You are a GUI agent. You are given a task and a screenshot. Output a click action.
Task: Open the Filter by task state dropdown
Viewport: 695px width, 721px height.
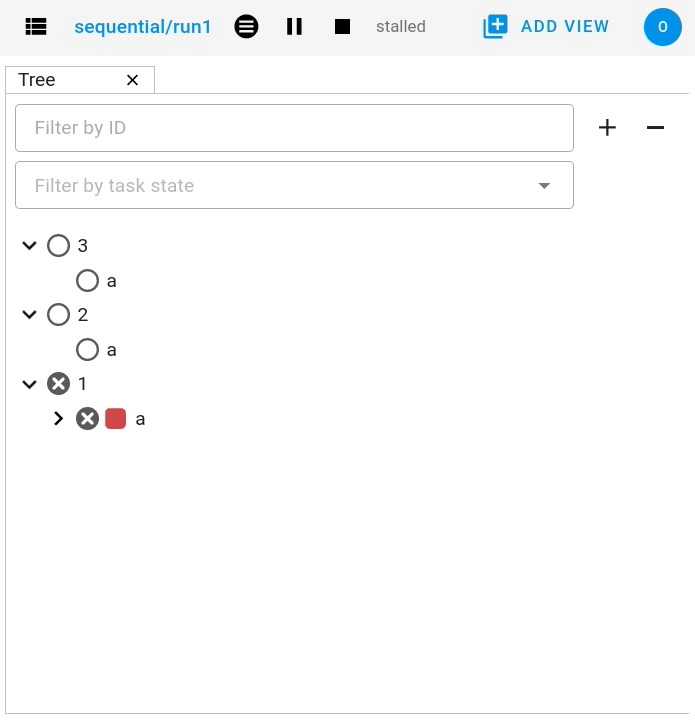[x=294, y=185]
